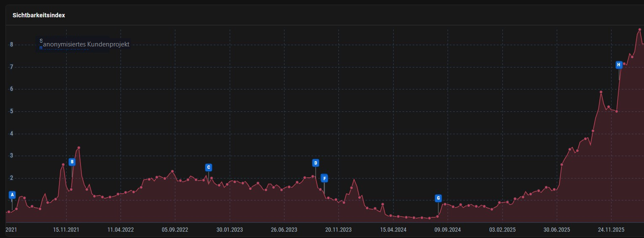Click the y-axis value 6
The height and width of the screenshot is (238, 644).
[x=11, y=89]
